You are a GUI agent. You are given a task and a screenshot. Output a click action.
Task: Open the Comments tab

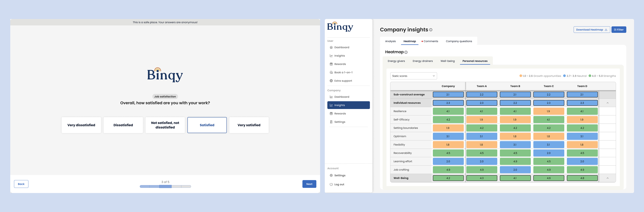431,41
